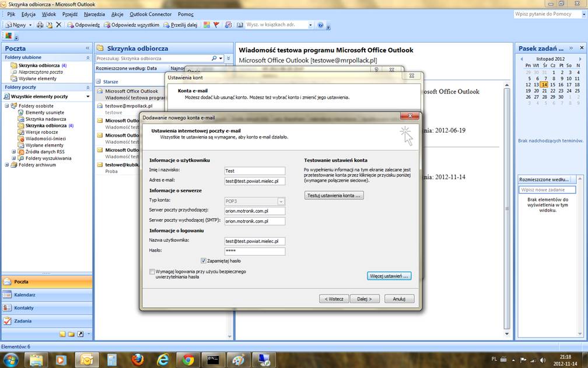
Task: Expand the 'Źródła danych RSS' folder
Action: [14, 152]
